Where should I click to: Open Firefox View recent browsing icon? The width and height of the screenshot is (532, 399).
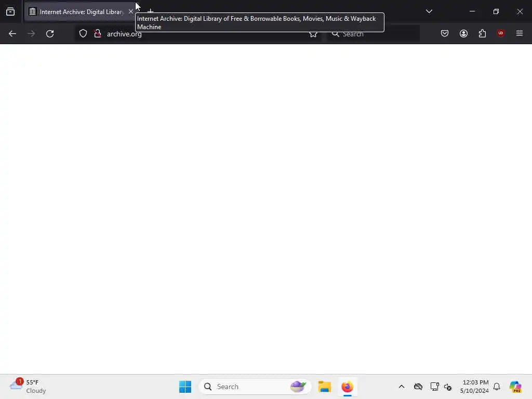(x=10, y=12)
